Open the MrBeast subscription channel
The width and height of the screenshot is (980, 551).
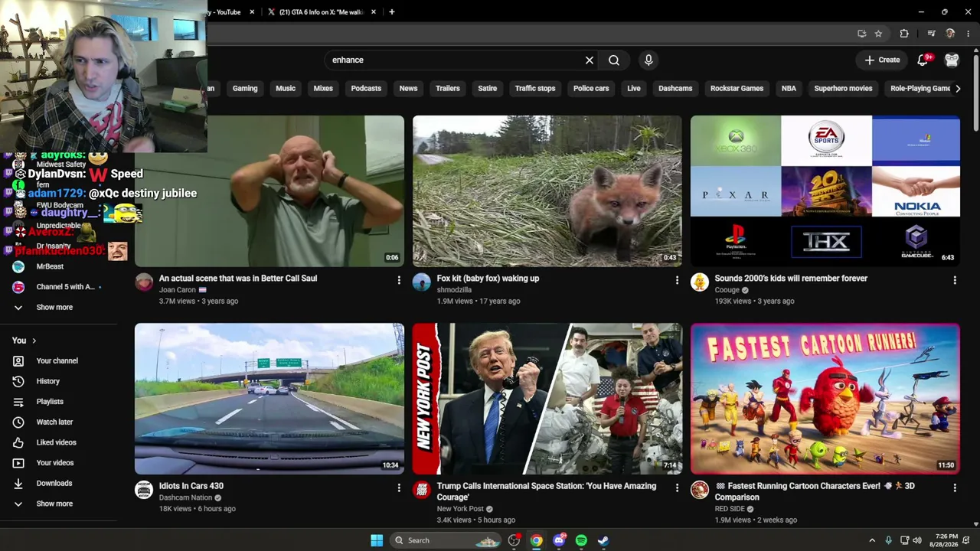[x=50, y=266]
